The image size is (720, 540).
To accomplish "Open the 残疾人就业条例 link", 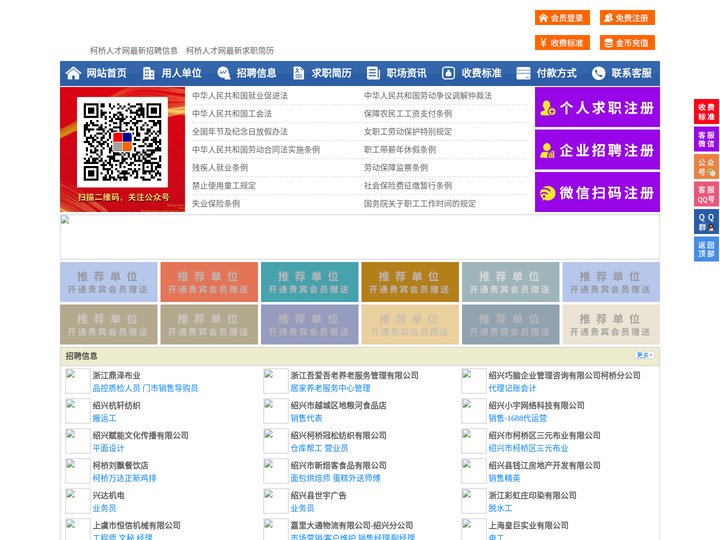I will 220,168.
